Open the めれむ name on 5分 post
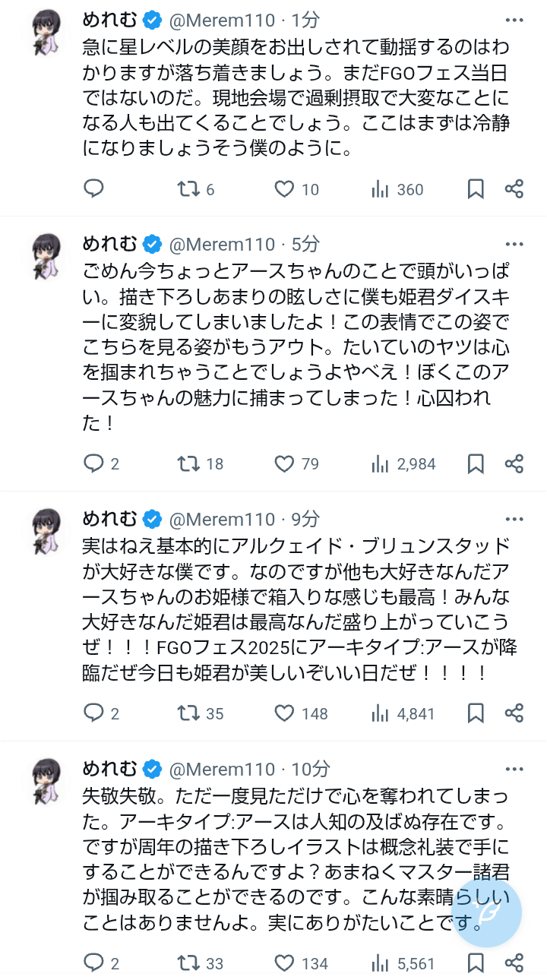This screenshot has height=980, width=547. 110,244
